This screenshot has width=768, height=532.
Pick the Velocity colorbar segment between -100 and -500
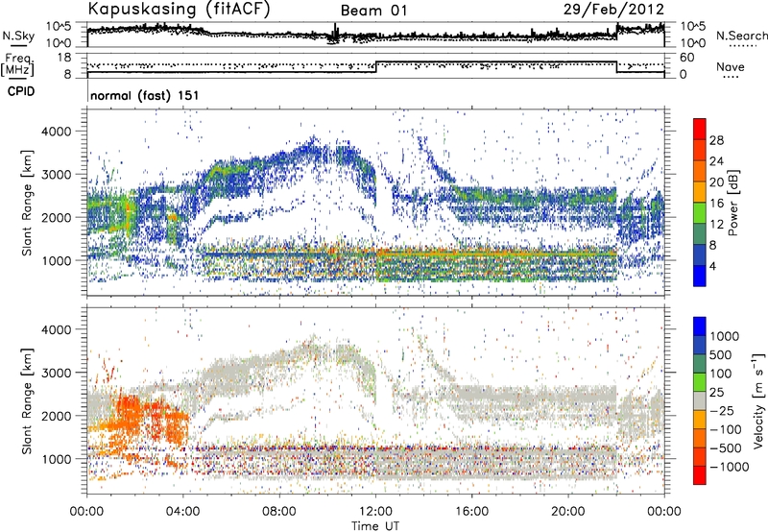point(700,438)
